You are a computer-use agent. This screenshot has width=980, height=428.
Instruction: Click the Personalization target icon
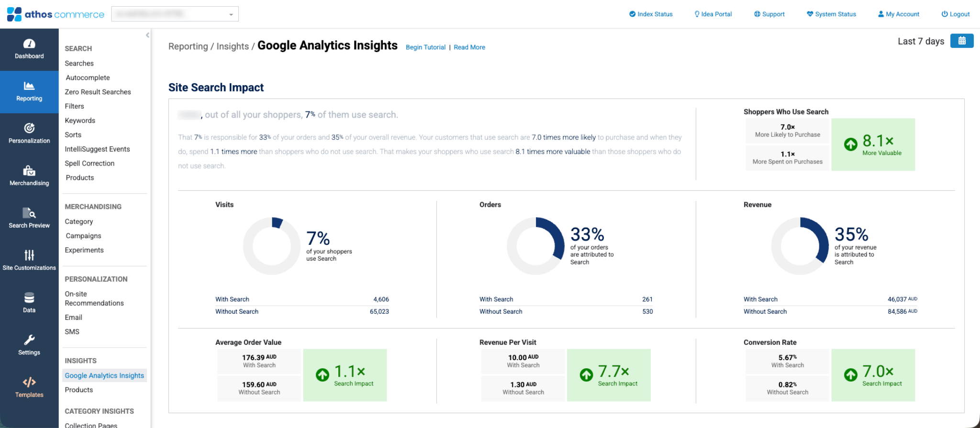click(x=29, y=128)
